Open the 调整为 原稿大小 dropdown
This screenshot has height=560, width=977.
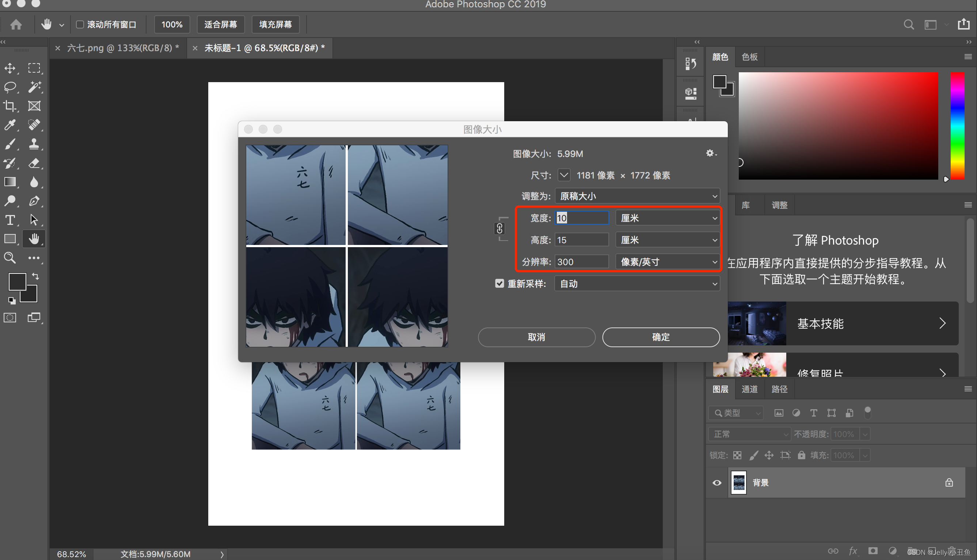(x=637, y=196)
